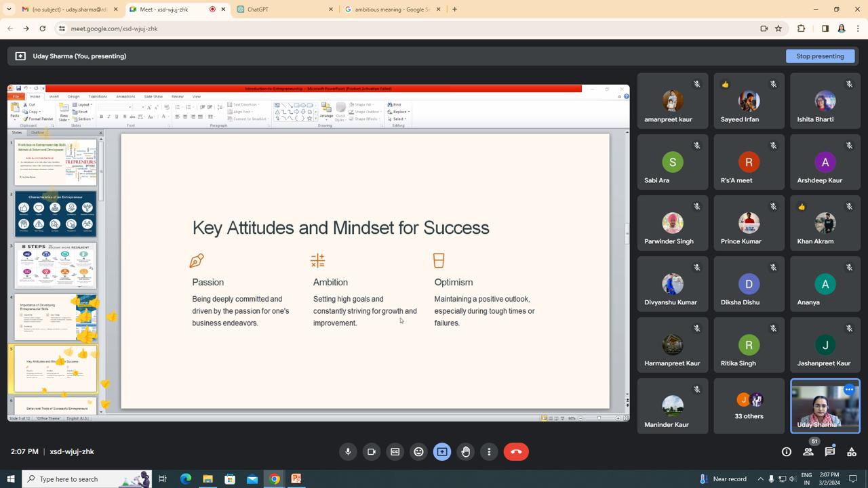868x488 pixels.
Task: Bookmark this page with star icon
Action: click(778, 28)
